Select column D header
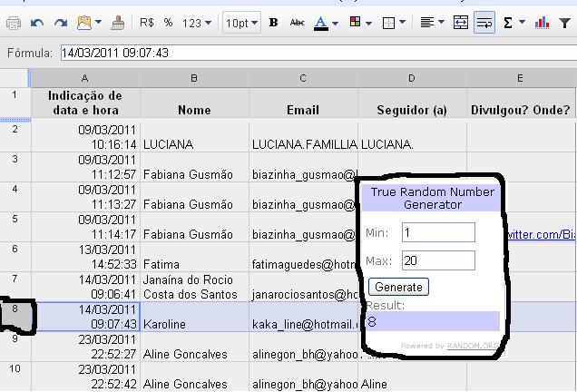577x392 pixels. point(412,78)
